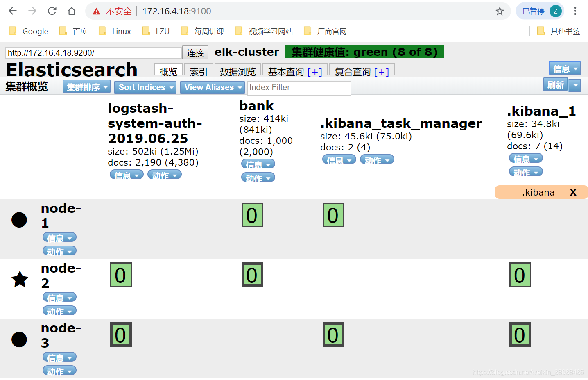Click the profile avatar Z button

point(555,11)
